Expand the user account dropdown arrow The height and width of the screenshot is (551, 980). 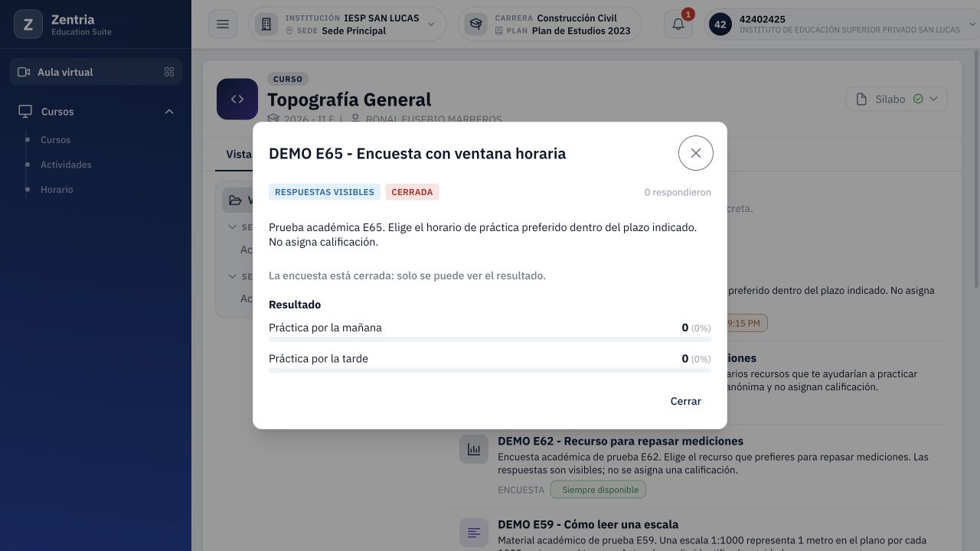[974, 24]
